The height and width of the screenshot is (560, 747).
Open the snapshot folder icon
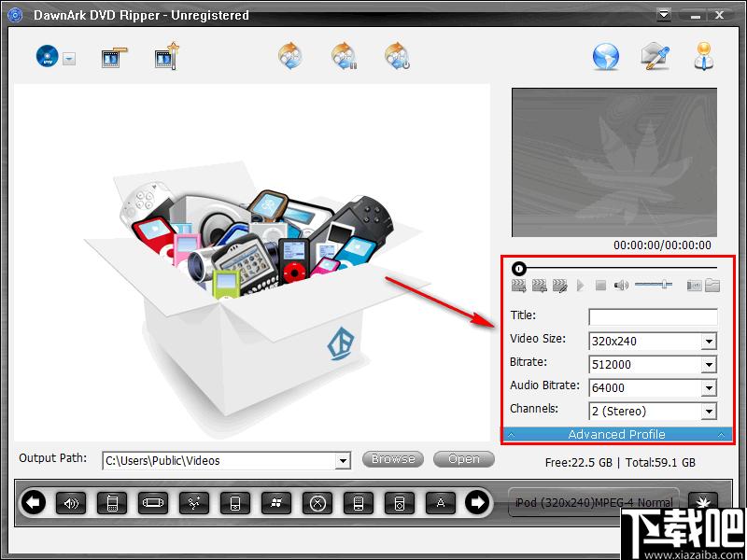[712, 286]
